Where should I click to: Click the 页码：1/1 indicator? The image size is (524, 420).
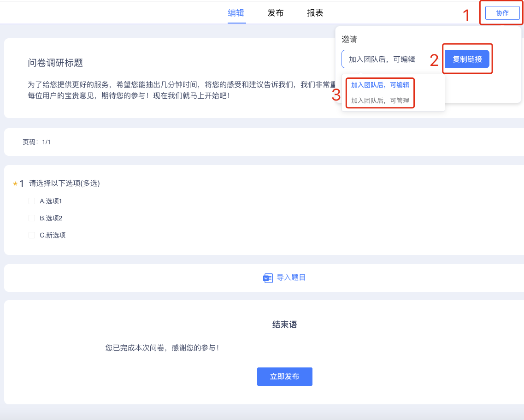[36, 142]
